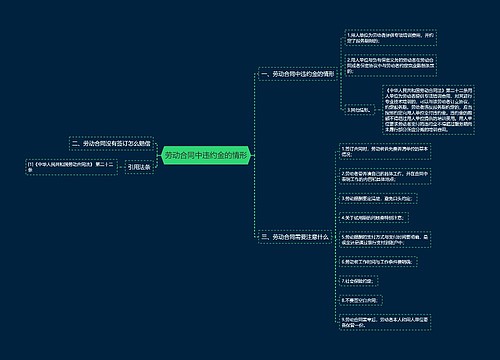
Task: Click item 2.劳动者要弄清自己的具体工作
Action: pos(385,176)
